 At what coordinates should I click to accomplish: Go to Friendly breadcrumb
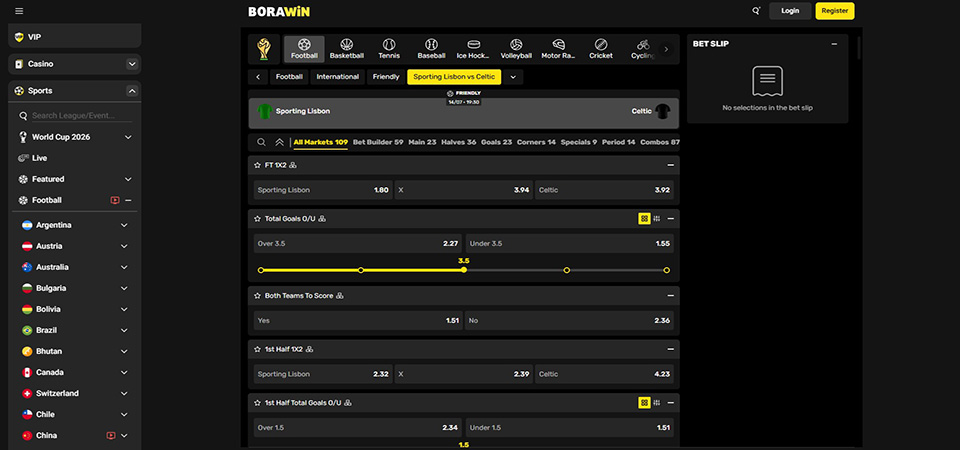(386, 77)
